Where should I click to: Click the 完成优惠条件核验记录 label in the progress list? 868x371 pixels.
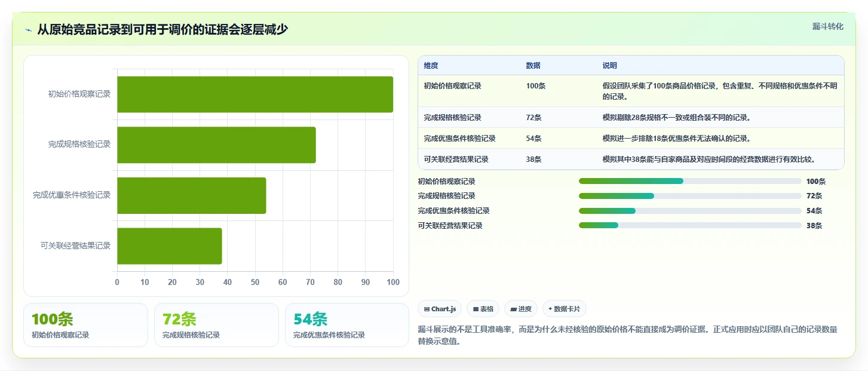[x=454, y=211]
